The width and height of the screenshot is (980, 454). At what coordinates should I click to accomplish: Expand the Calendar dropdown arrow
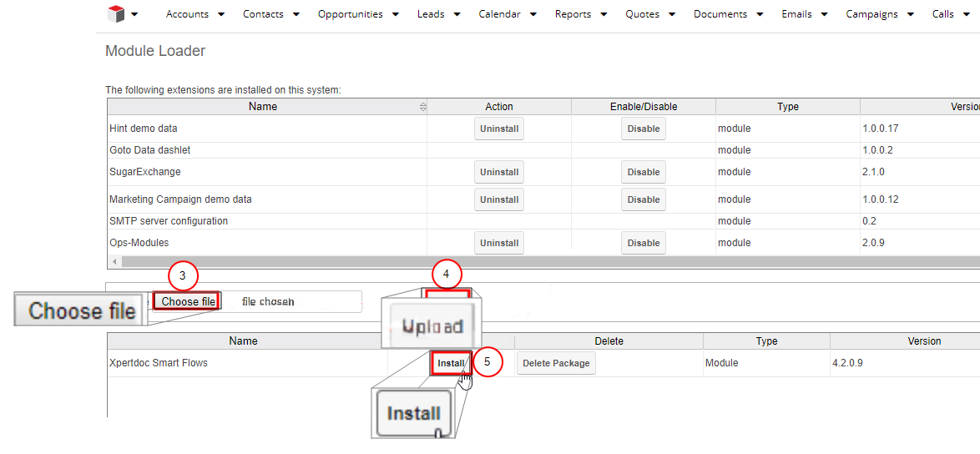[x=533, y=14]
